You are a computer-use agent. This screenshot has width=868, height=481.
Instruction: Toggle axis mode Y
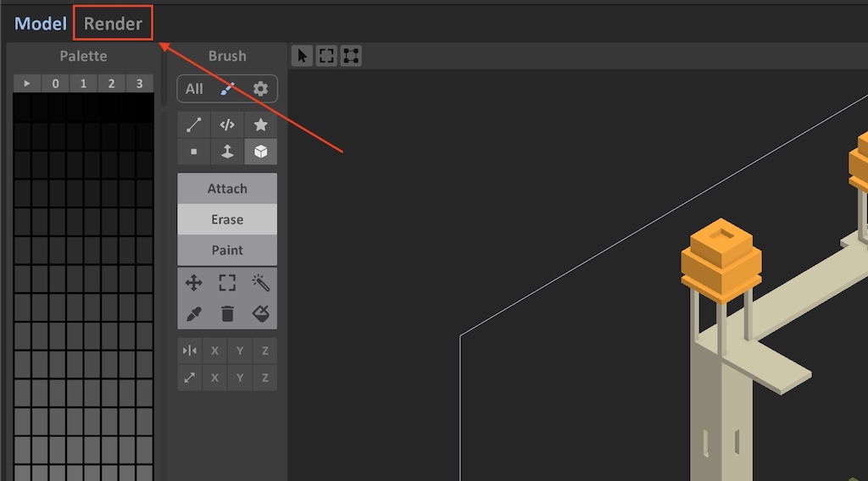point(240,378)
